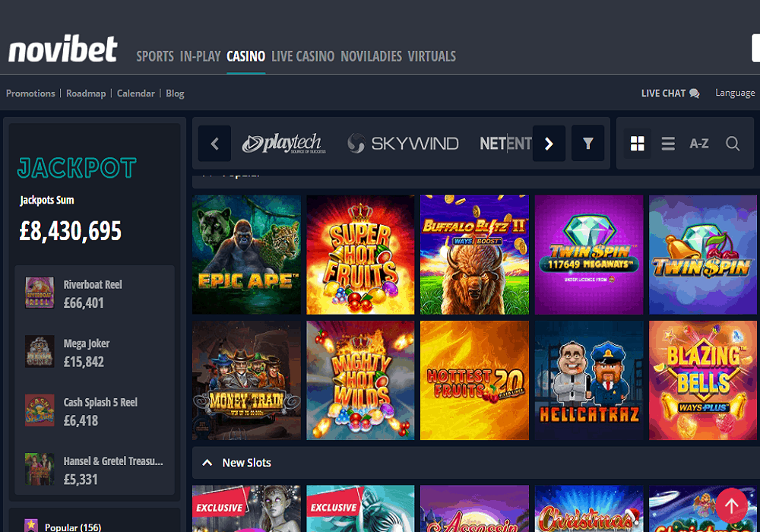Screen dimensions: 760x532
Task: Open the Language selector
Action: (x=735, y=93)
